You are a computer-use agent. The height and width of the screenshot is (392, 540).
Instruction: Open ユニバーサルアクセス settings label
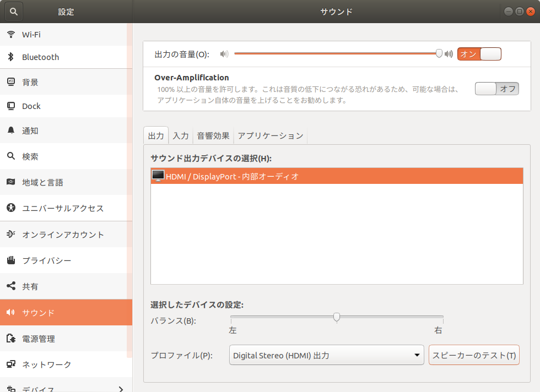[63, 208]
